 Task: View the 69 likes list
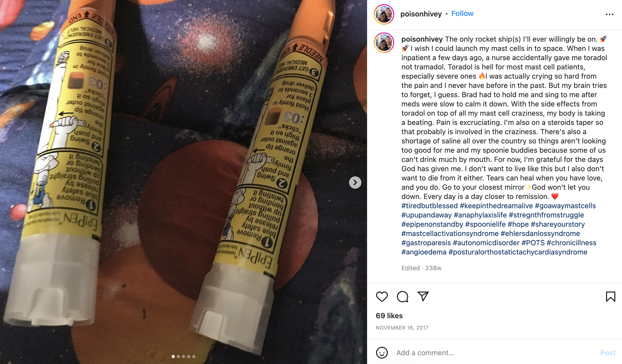click(x=389, y=316)
